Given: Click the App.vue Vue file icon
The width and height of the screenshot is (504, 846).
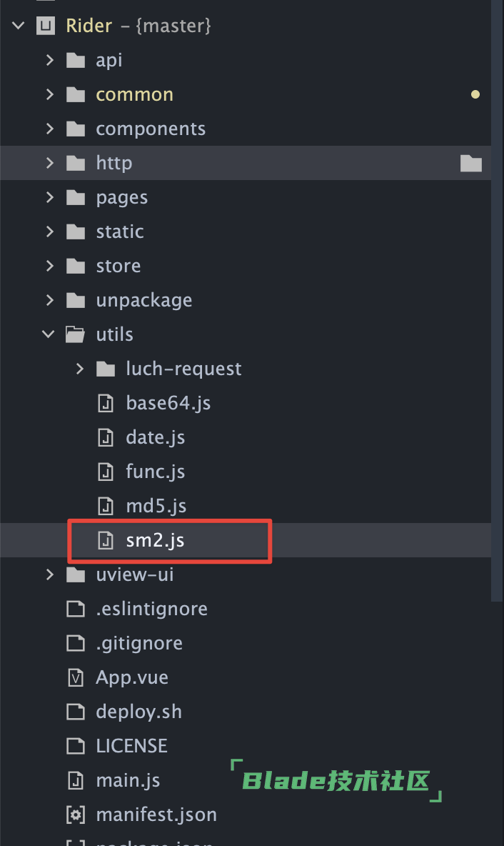Looking at the screenshot, I should coord(76,677).
